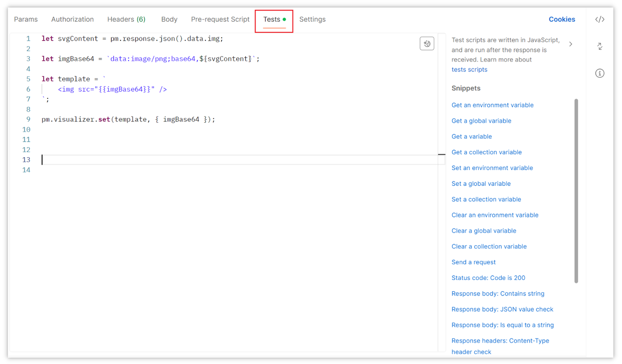Click the Snippets heading
This screenshot has height=364, width=622.
click(466, 88)
